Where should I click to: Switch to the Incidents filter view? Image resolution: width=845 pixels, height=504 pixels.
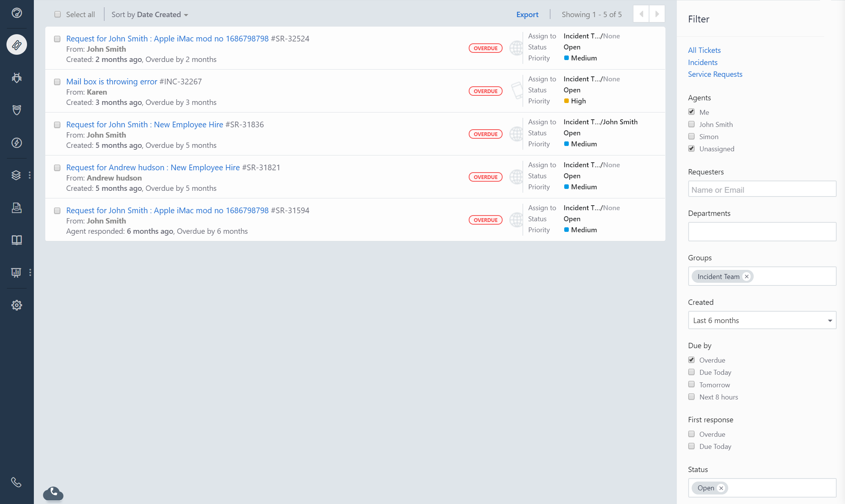point(702,62)
